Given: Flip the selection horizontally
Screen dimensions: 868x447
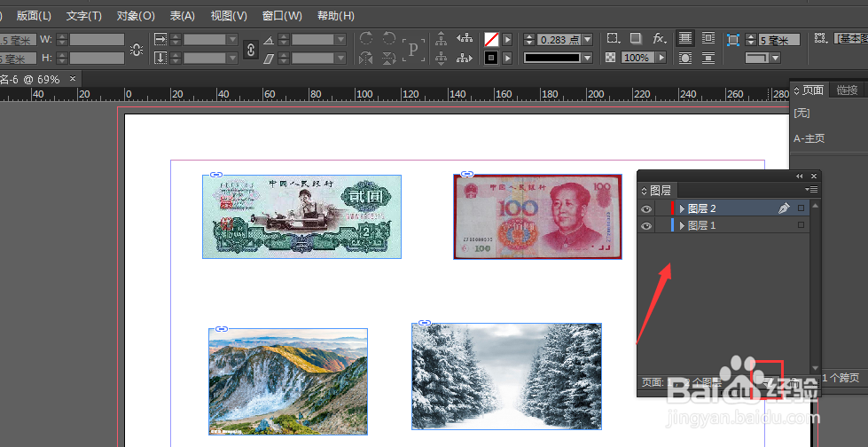Looking at the screenshot, I should 366,58.
